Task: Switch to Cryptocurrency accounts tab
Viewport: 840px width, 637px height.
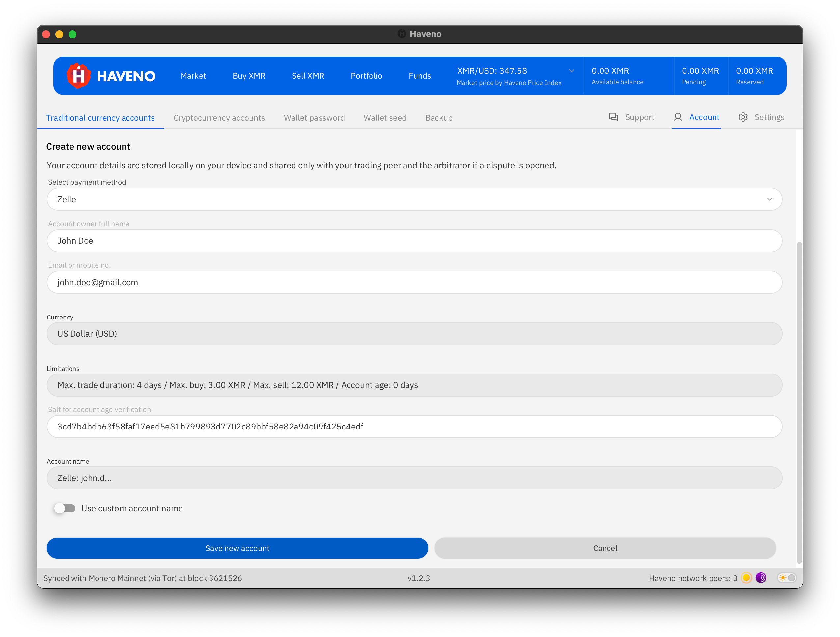Action: click(x=219, y=118)
